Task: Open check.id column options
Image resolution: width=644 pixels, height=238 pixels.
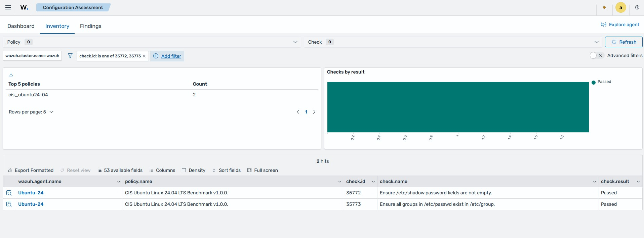Action: click(373, 182)
